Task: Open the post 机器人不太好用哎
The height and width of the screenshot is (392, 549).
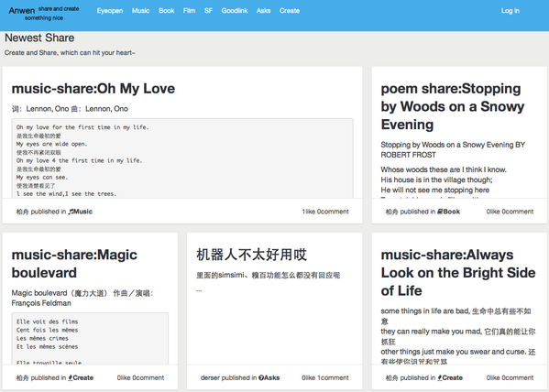Action: [x=251, y=255]
